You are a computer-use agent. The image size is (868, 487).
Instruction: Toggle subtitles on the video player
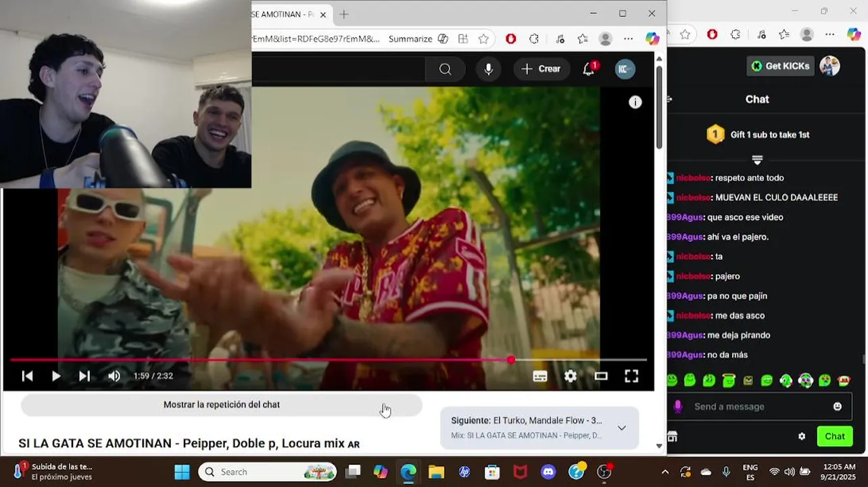point(539,376)
